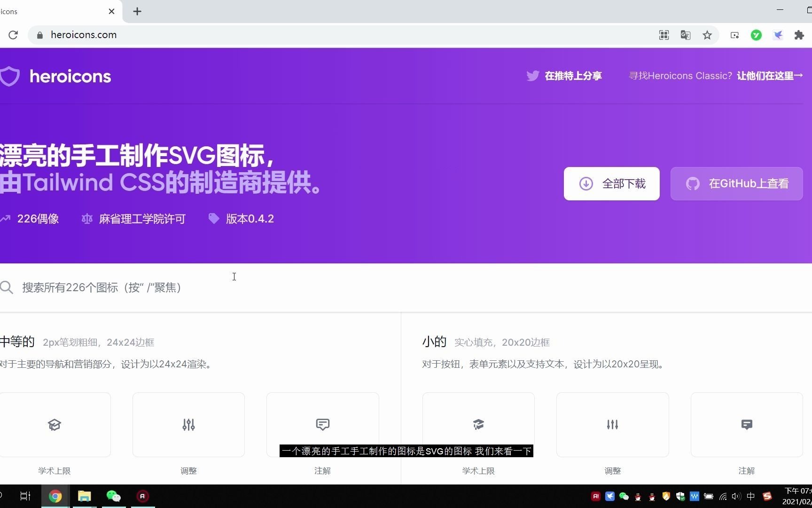812x508 pixels.
Task: Click the magnifier icon beside the search field
Action: [7, 287]
